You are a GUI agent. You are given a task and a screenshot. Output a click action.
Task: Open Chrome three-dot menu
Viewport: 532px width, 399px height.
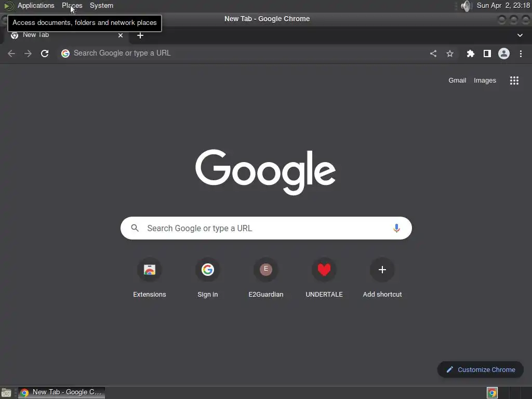coord(521,54)
